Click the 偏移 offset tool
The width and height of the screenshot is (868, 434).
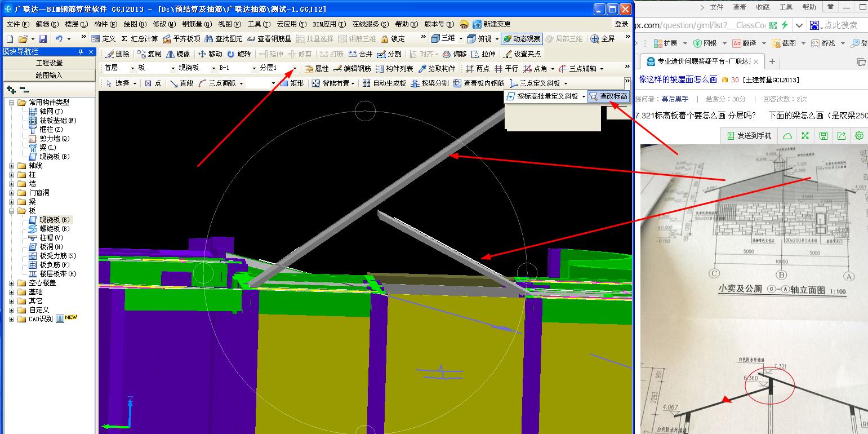coord(455,54)
